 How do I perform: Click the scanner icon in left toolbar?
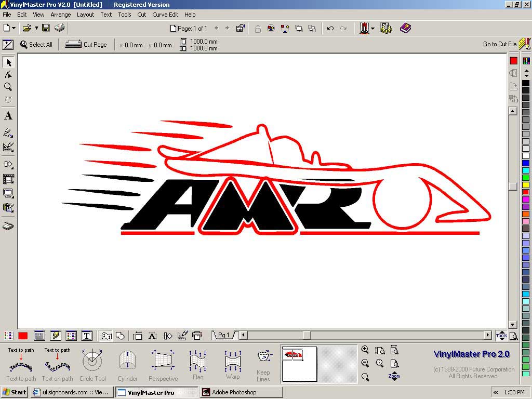click(x=8, y=226)
